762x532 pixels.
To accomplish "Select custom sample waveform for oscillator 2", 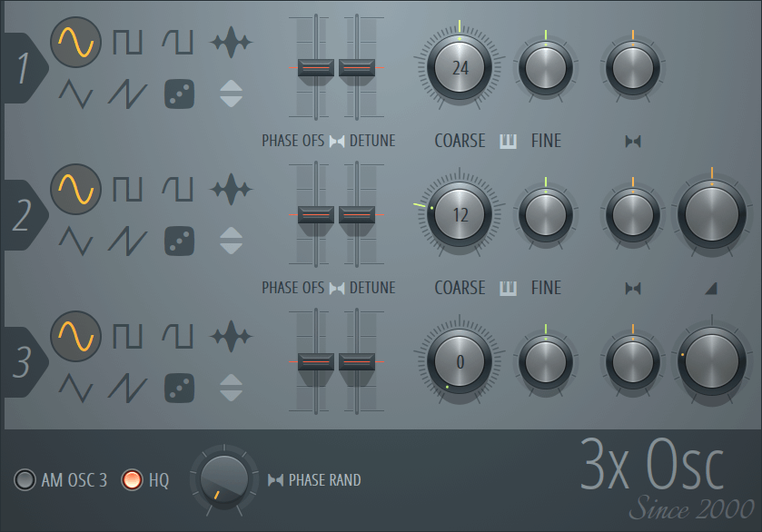I will tap(231, 189).
